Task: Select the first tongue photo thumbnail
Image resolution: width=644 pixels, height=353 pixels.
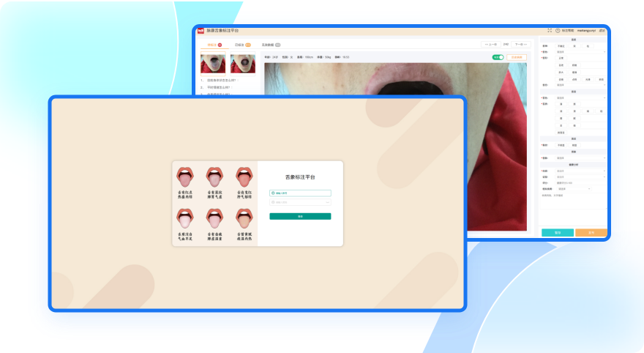Action: click(212, 64)
